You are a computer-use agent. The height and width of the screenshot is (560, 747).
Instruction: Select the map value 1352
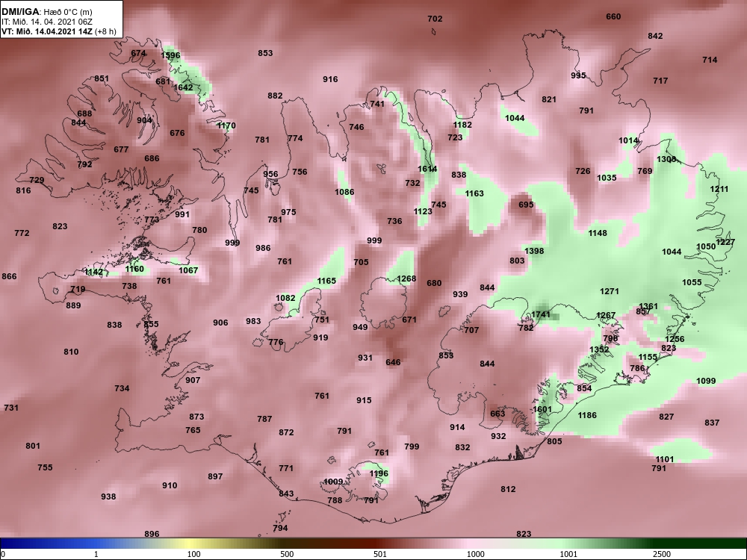coord(599,349)
